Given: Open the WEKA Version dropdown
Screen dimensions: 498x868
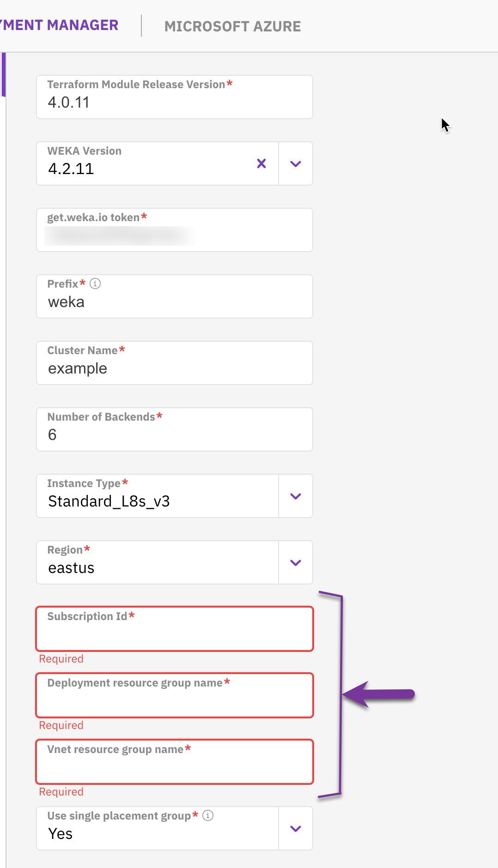Looking at the screenshot, I should pyautogui.click(x=296, y=164).
